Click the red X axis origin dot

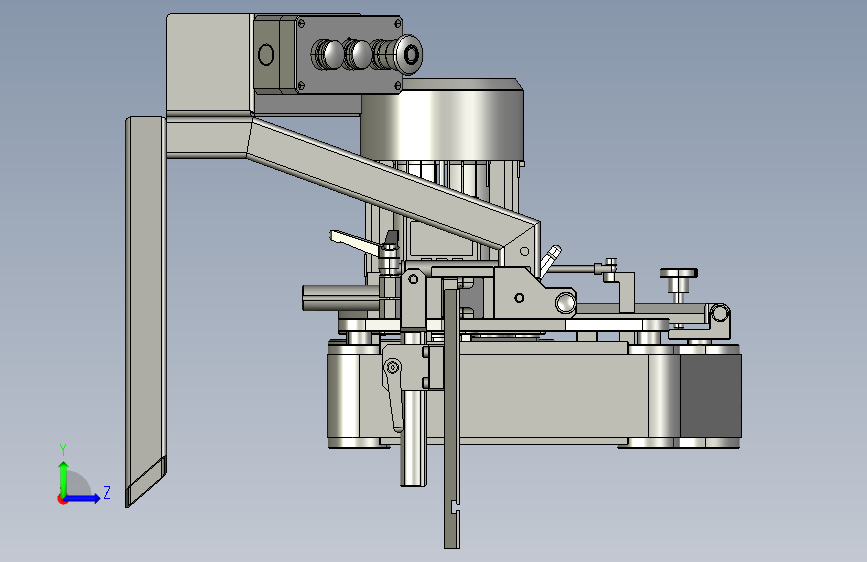click(62, 499)
